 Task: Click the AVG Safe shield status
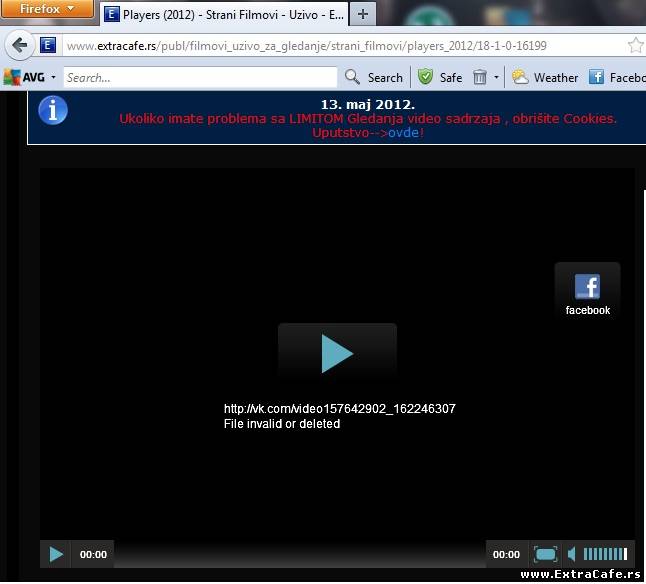(x=440, y=77)
